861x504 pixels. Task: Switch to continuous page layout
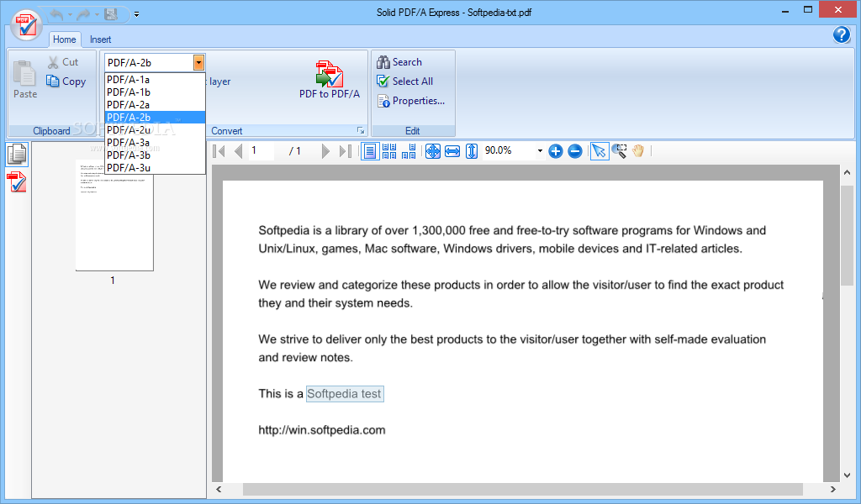[x=389, y=151]
